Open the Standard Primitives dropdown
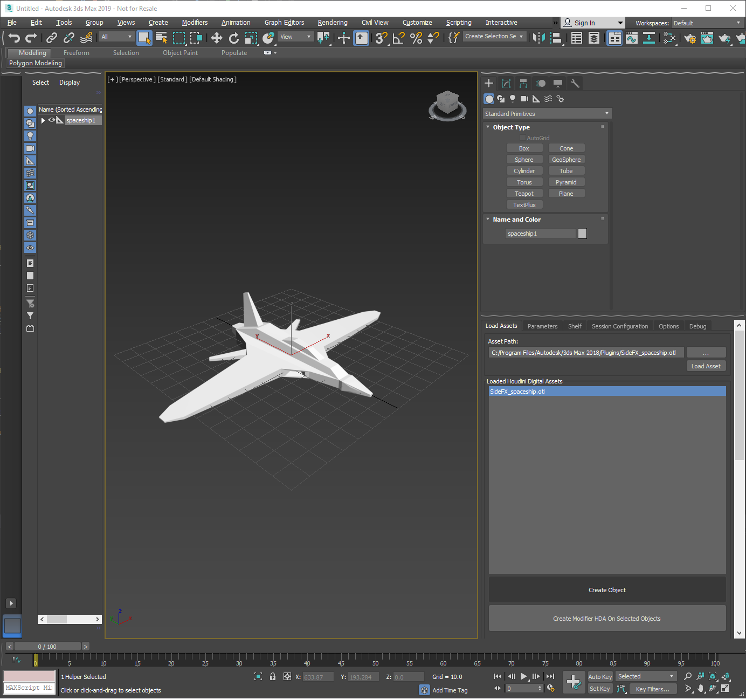The image size is (746, 700). point(547,114)
